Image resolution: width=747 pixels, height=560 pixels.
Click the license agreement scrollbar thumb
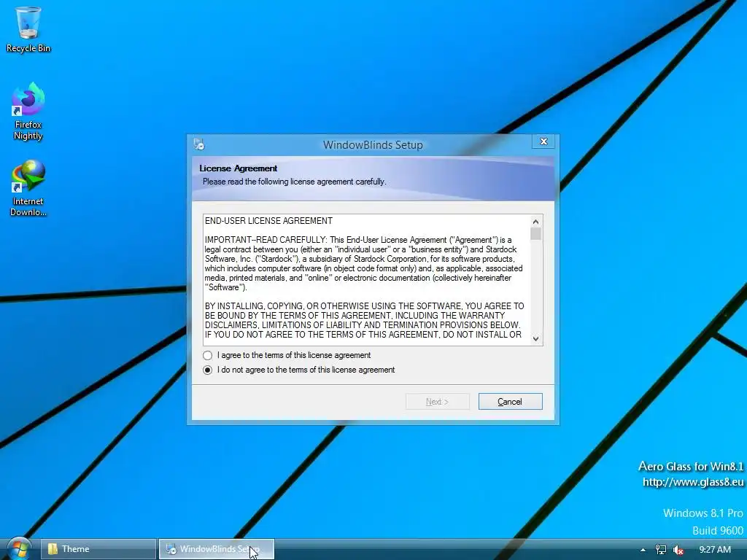tap(536, 234)
